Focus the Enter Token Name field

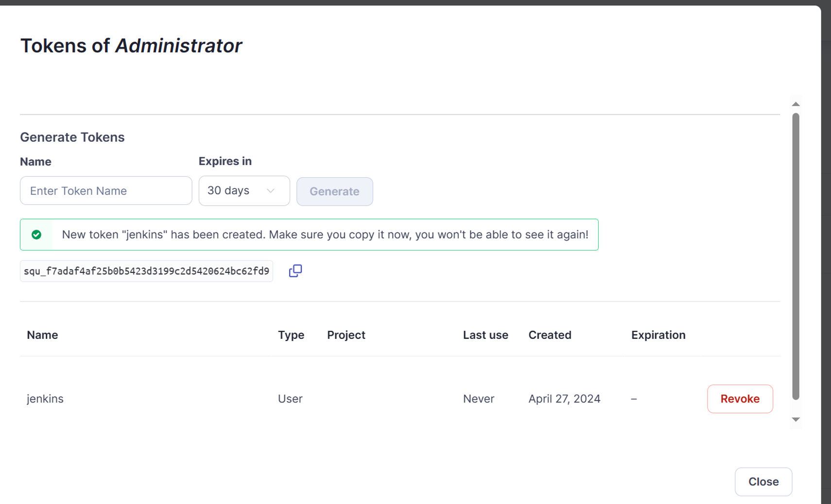point(106,191)
